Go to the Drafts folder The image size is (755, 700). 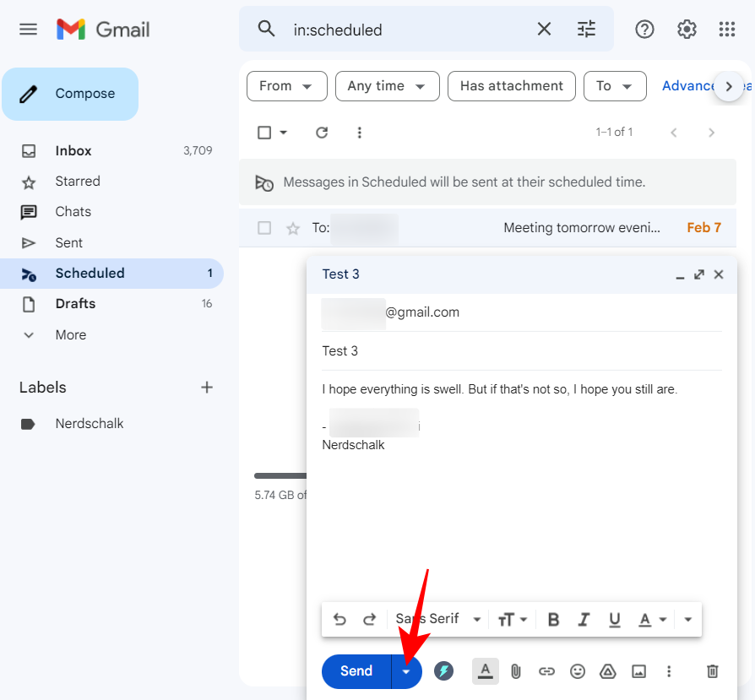click(x=75, y=304)
